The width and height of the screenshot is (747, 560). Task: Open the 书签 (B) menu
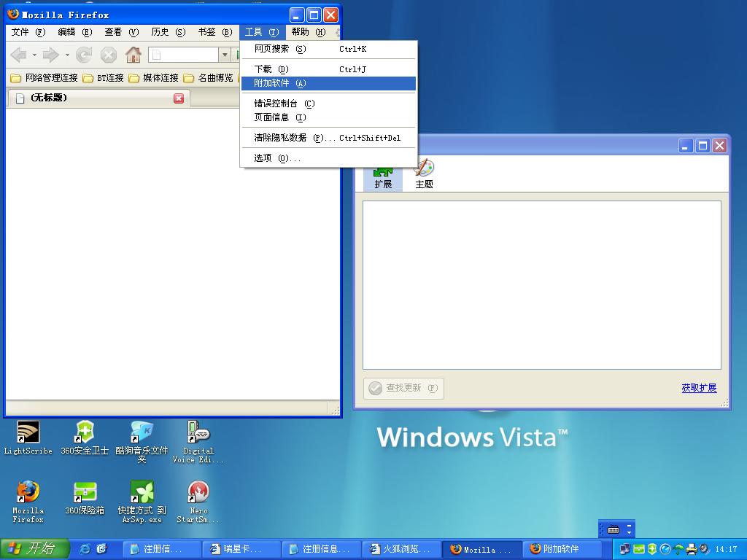pos(215,32)
